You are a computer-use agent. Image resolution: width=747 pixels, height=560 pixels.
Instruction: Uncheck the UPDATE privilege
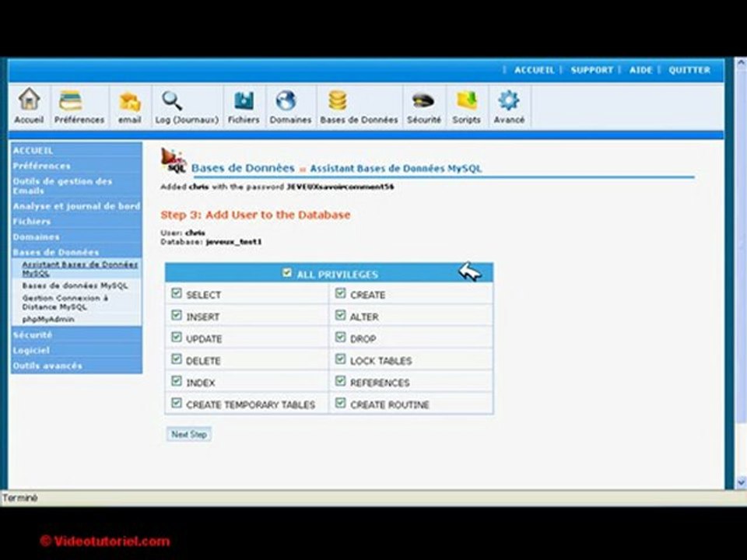point(177,337)
